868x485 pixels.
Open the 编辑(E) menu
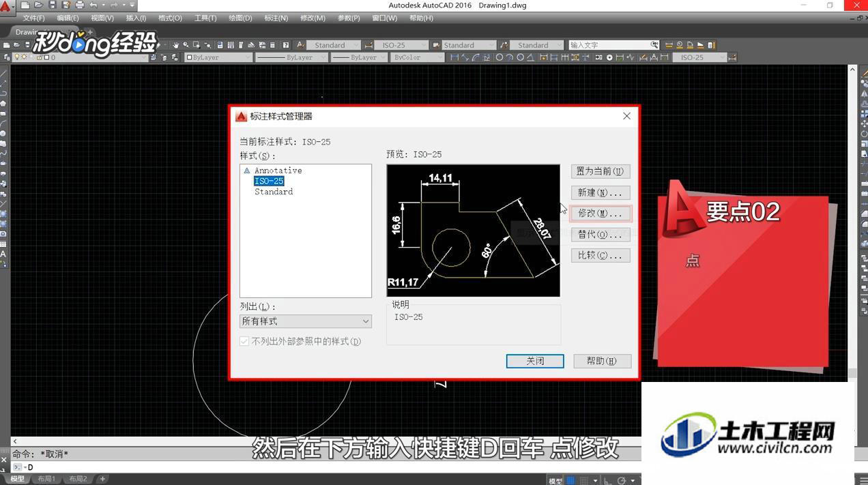coord(68,18)
